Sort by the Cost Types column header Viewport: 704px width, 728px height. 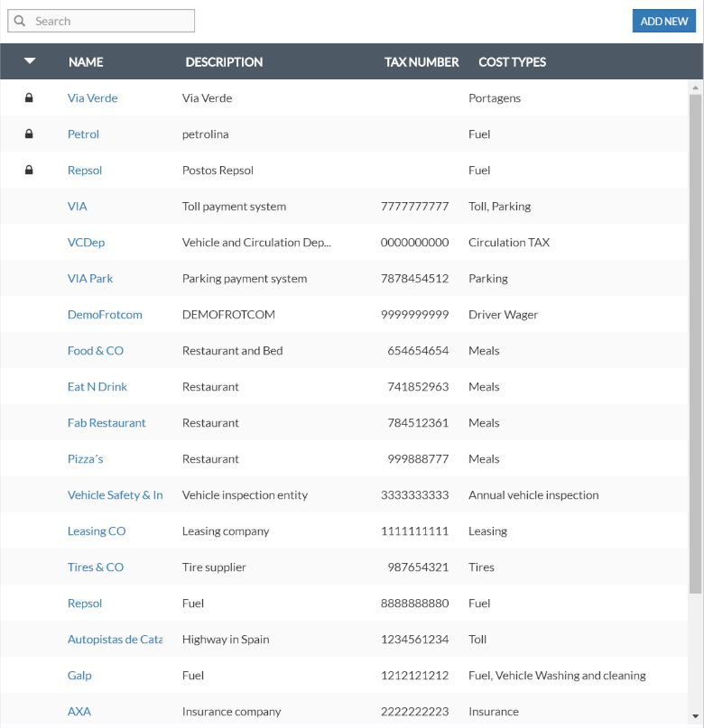[x=512, y=62]
